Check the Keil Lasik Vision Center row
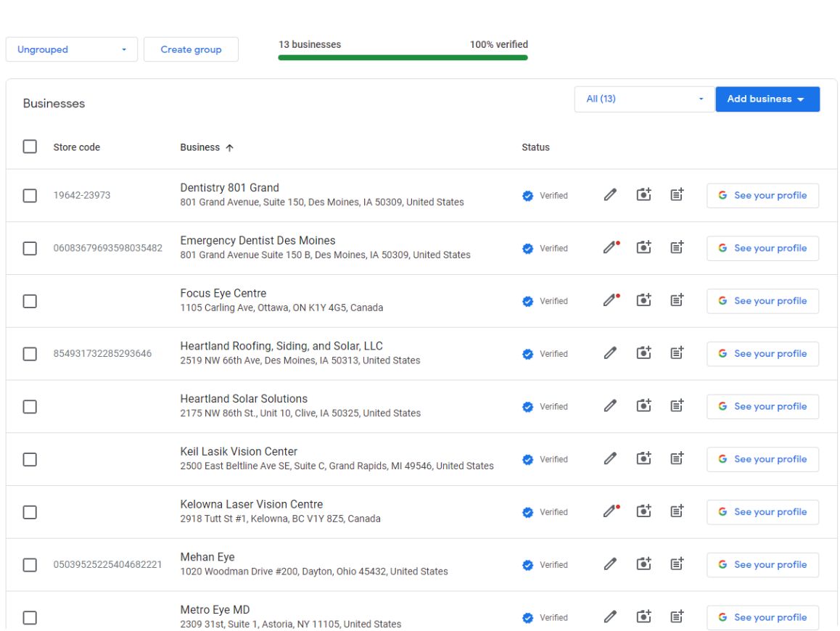The width and height of the screenshot is (840, 631). point(30,460)
